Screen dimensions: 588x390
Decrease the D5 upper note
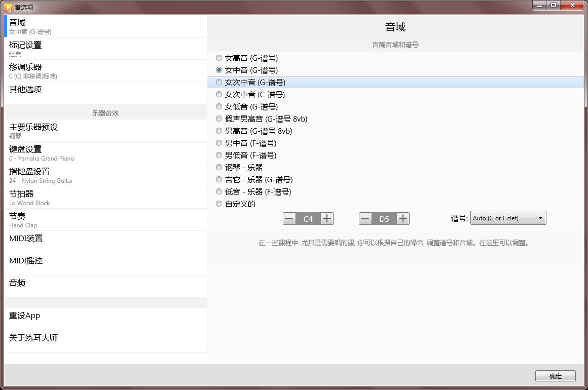click(x=365, y=219)
